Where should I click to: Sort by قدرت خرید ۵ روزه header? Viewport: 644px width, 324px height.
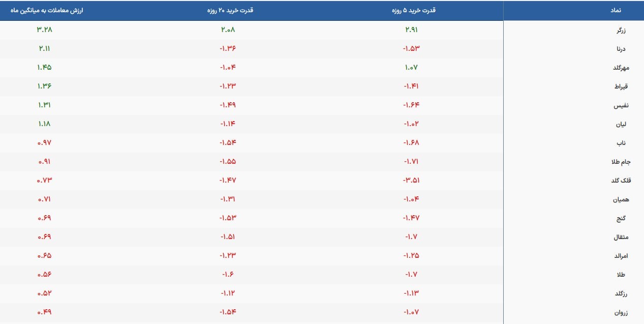pyautogui.click(x=411, y=10)
